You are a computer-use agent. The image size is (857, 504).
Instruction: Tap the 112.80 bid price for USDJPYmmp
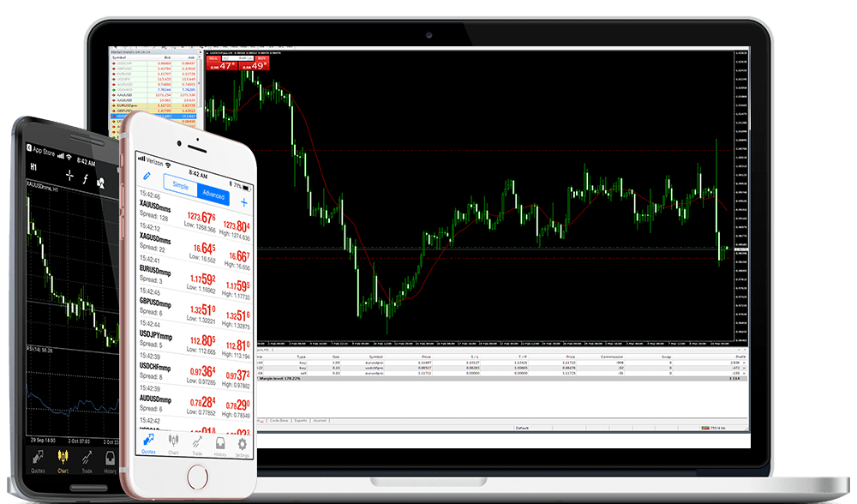click(202, 340)
